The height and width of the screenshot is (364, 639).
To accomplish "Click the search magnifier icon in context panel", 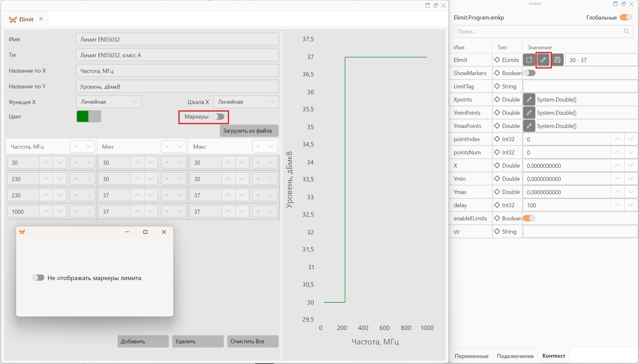I will pos(626,31).
